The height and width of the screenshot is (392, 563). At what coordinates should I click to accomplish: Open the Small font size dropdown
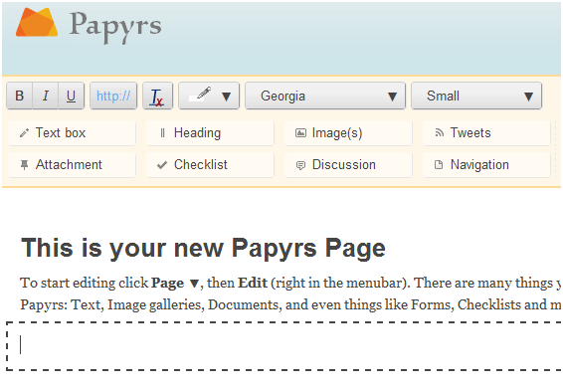476,96
